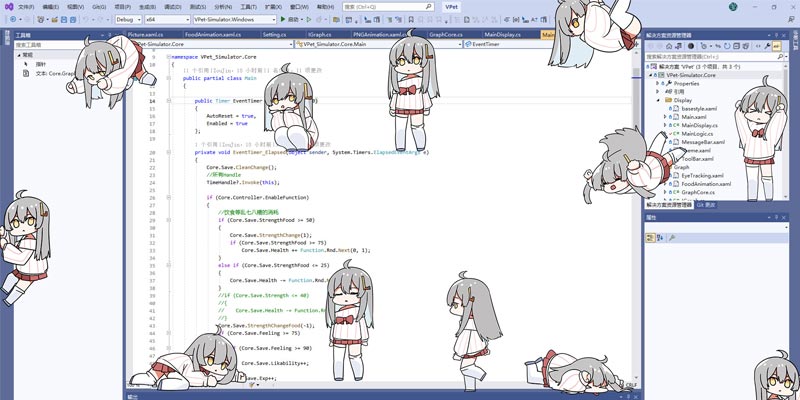Click start without debugging outline arrow

click(309, 19)
